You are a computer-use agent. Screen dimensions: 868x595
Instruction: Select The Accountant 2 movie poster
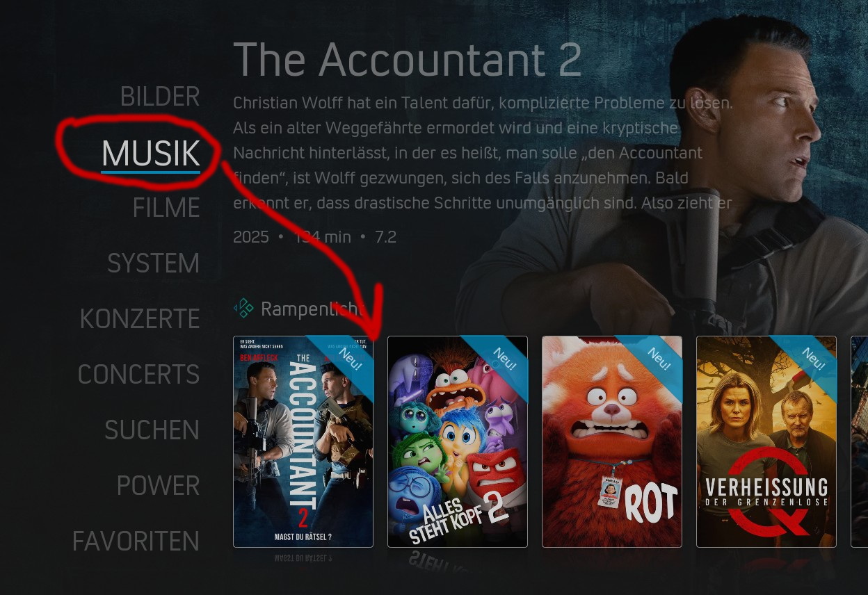tap(303, 442)
